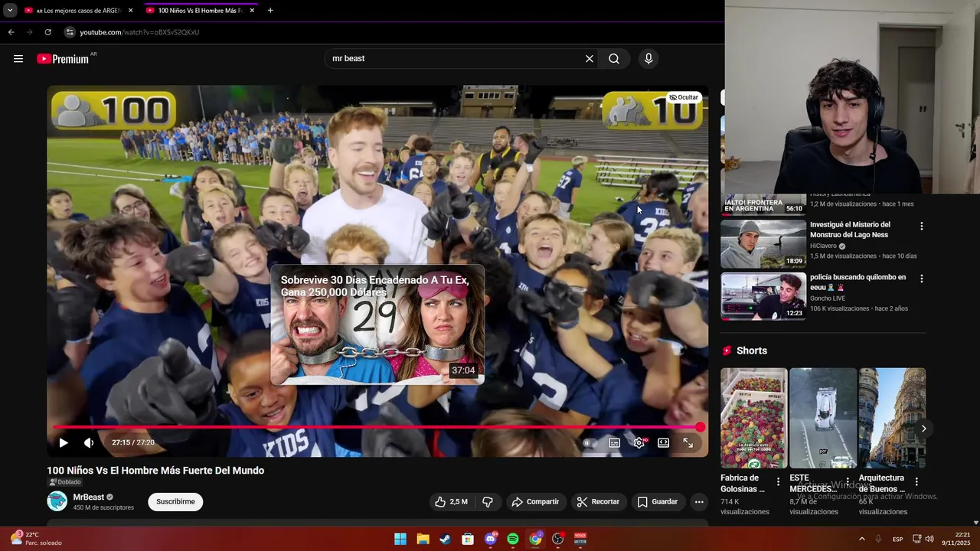Open the Goncho LIVE channel name

coord(829,298)
